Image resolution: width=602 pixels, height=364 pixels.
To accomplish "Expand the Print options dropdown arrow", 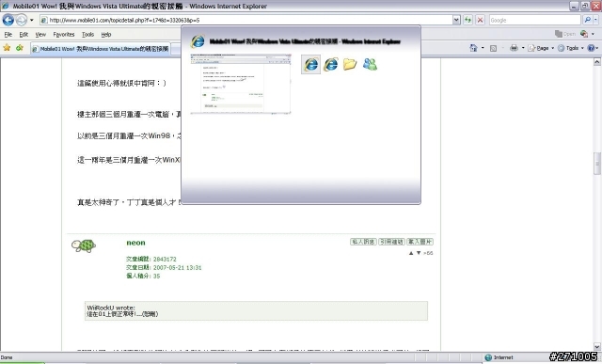I will coord(523,48).
